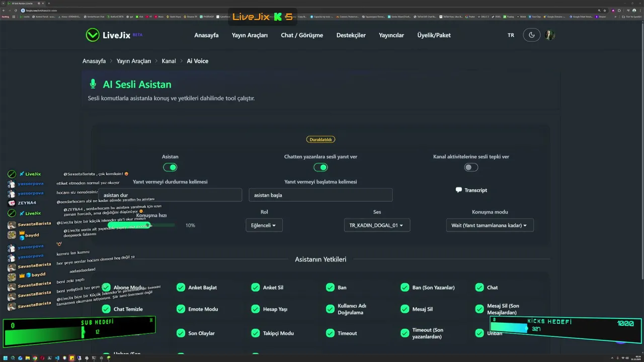Uncheck the Hesap Yaşı permission
The height and width of the screenshot is (362, 644).
pos(256,309)
